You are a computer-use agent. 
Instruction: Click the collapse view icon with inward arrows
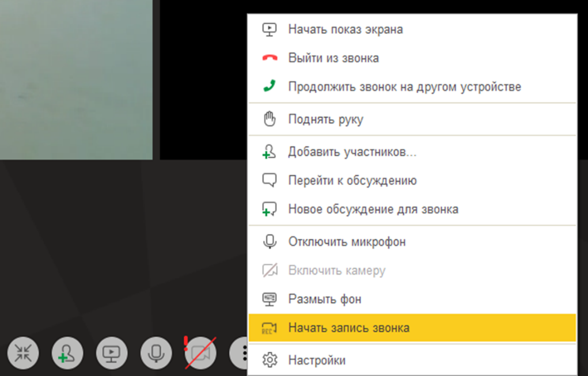pos(22,353)
